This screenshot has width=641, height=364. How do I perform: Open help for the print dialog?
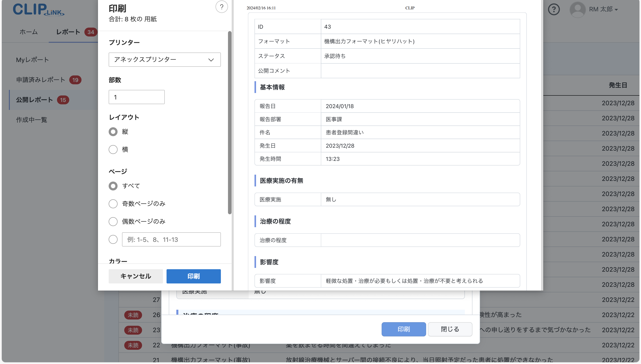point(221,7)
